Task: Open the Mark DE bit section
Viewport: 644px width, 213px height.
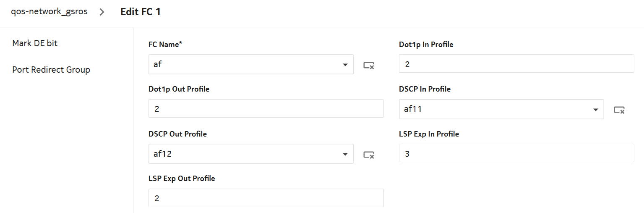Action: (x=35, y=43)
